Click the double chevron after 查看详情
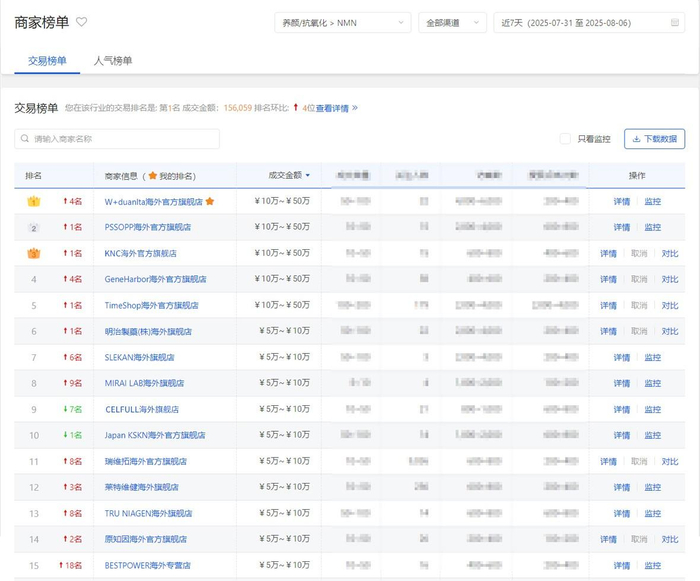Viewport: 700px width, 581px height. (354, 108)
